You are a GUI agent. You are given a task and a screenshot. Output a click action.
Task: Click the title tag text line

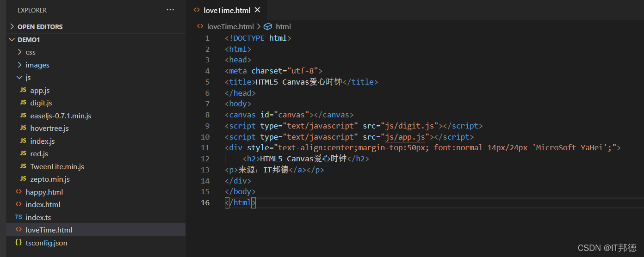[x=302, y=82]
